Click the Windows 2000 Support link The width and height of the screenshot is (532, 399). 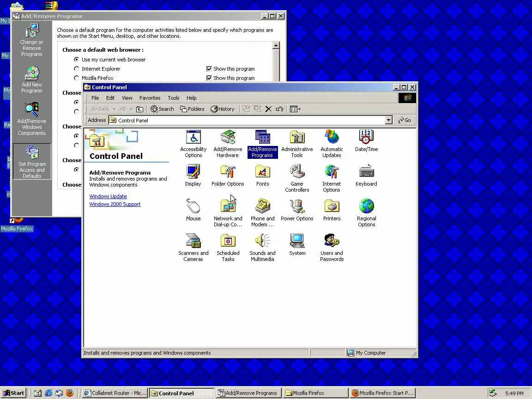coord(115,204)
